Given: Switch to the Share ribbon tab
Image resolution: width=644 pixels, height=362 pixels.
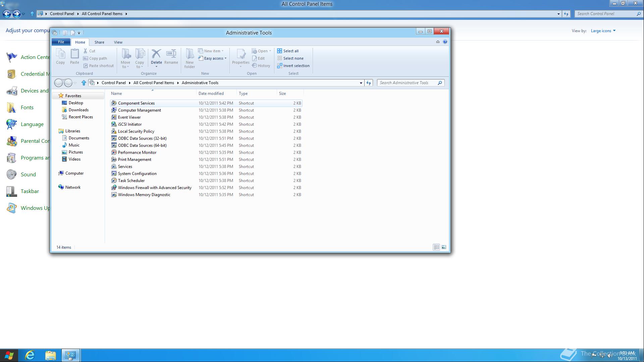Looking at the screenshot, I should tap(99, 42).
